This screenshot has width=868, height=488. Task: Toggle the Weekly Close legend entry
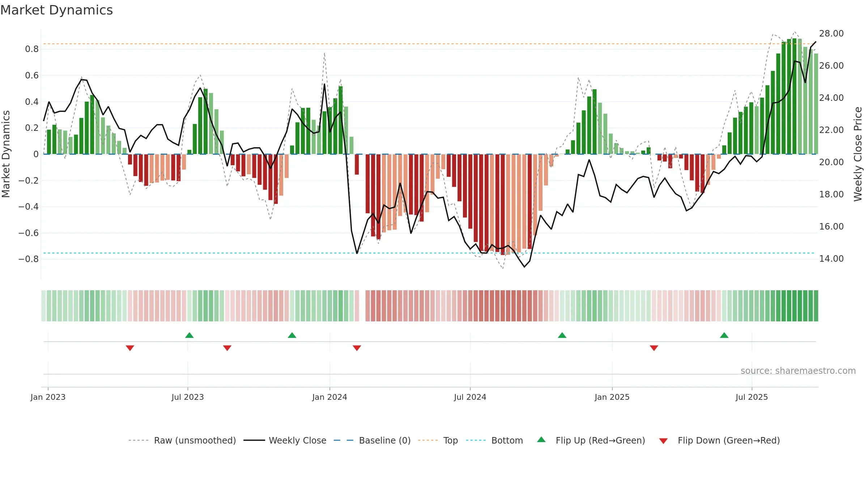point(285,440)
